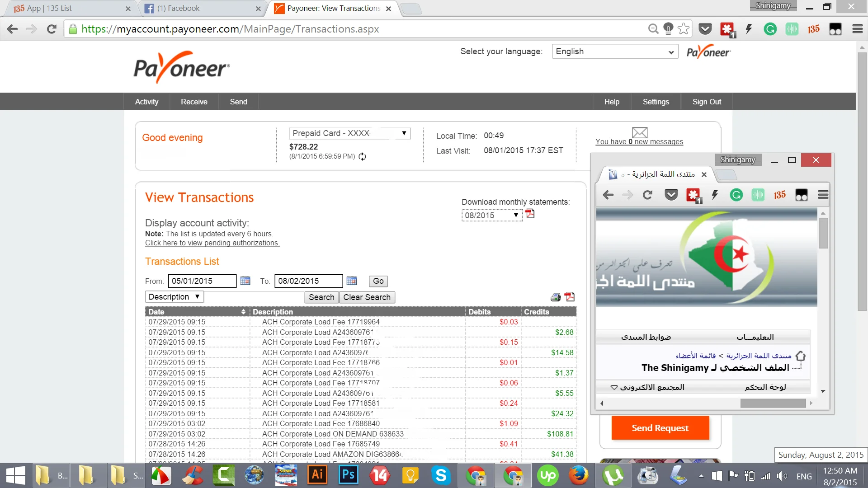Click the horizontal scrollbar in forum window
The height and width of the screenshot is (488, 868).
pos(773,403)
